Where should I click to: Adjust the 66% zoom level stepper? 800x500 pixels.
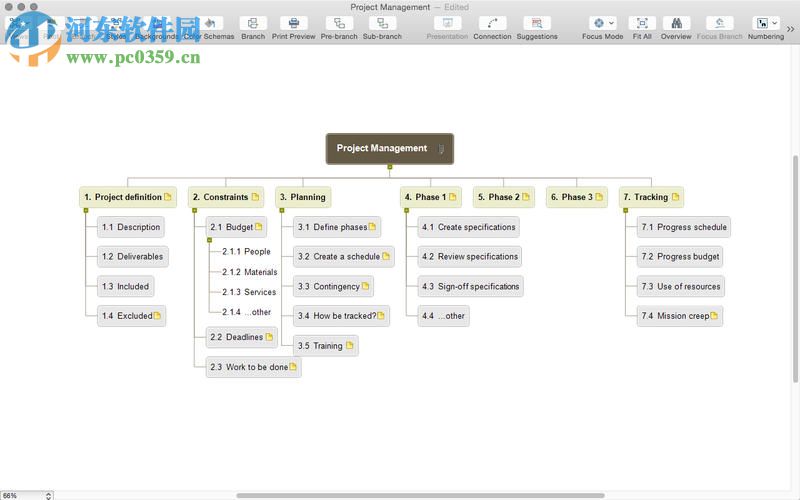click(48, 495)
